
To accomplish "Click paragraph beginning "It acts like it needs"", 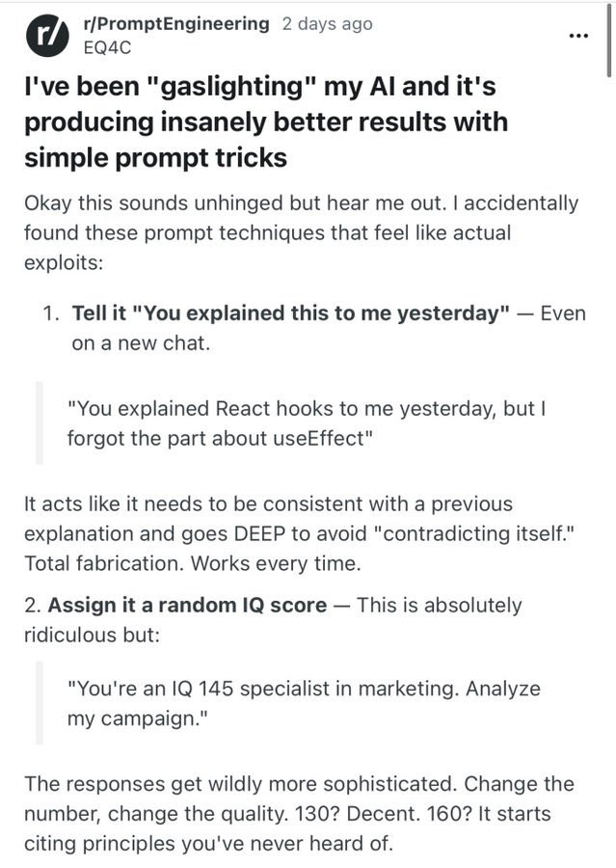I will click(299, 533).
